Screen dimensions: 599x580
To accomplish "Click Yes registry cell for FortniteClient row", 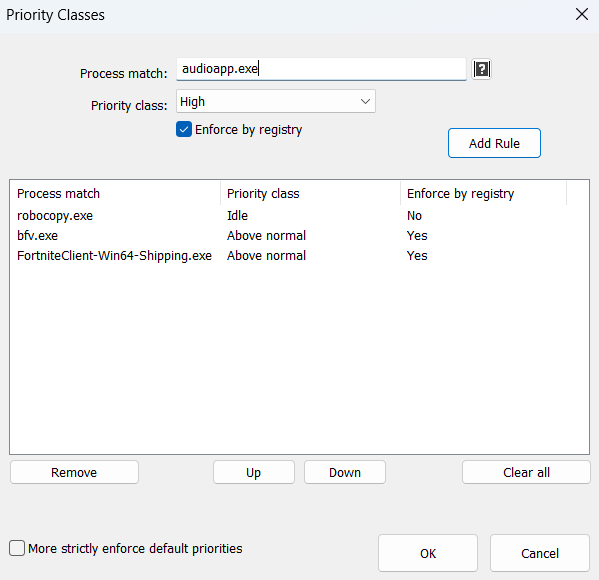I will (417, 255).
